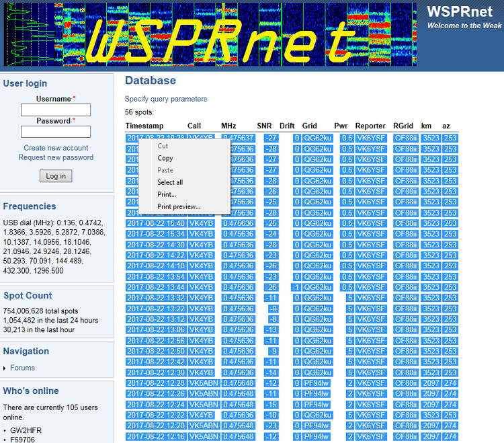The height and width of the screenshot is (443, 504).
Task: Click the Password input field
Action: (x=56, y=132)
